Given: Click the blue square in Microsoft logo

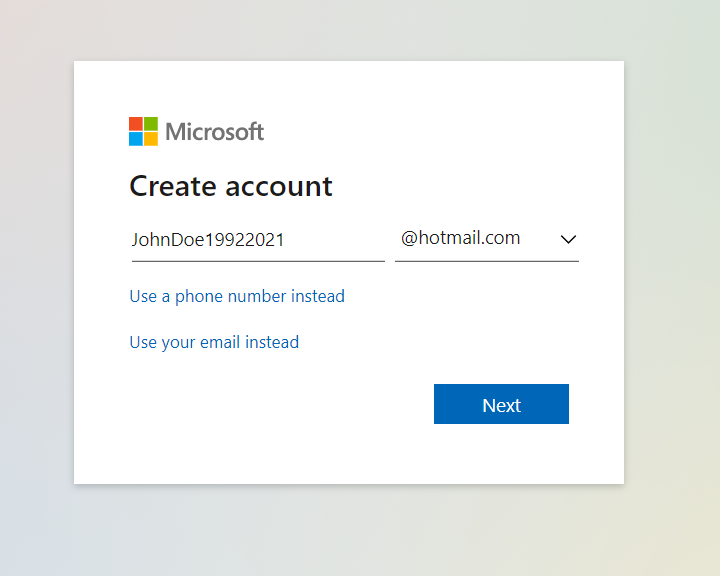Looking at the screenshot, I should pyautogui.click(x=136, y=139).
